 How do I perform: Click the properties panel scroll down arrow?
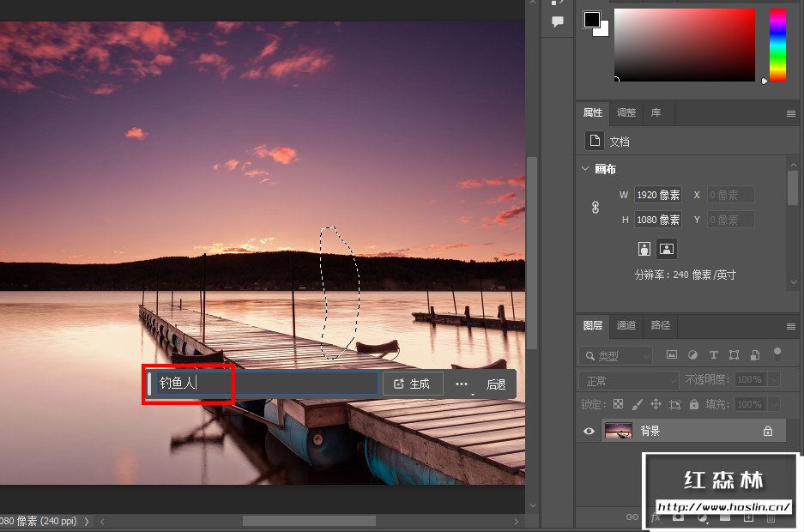793,282
